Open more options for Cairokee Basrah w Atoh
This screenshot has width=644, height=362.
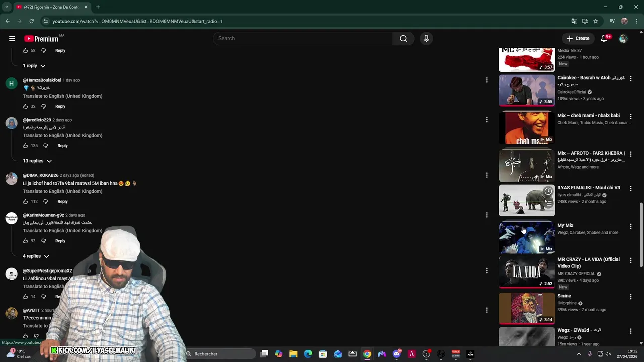[x=631, y=79]
